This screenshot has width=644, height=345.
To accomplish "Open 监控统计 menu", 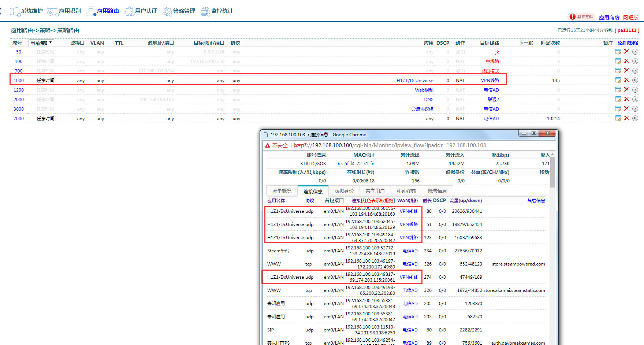I will coord(217,11).
